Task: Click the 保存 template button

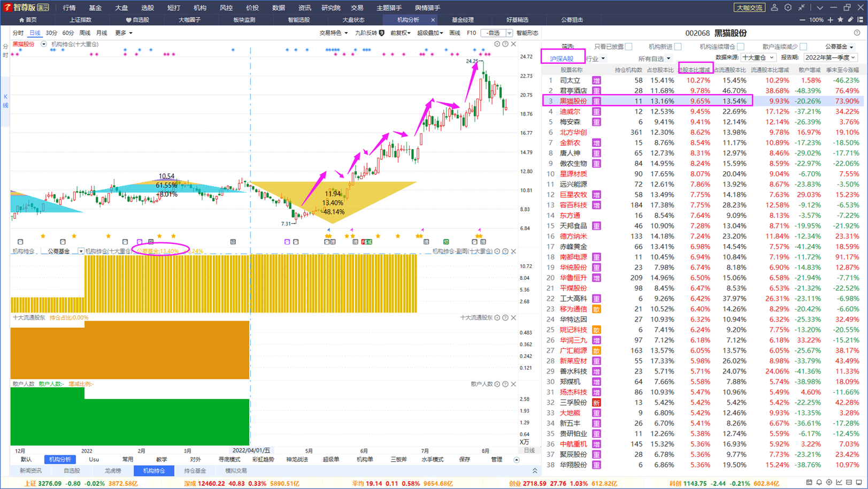Action: tap(465, 460)
